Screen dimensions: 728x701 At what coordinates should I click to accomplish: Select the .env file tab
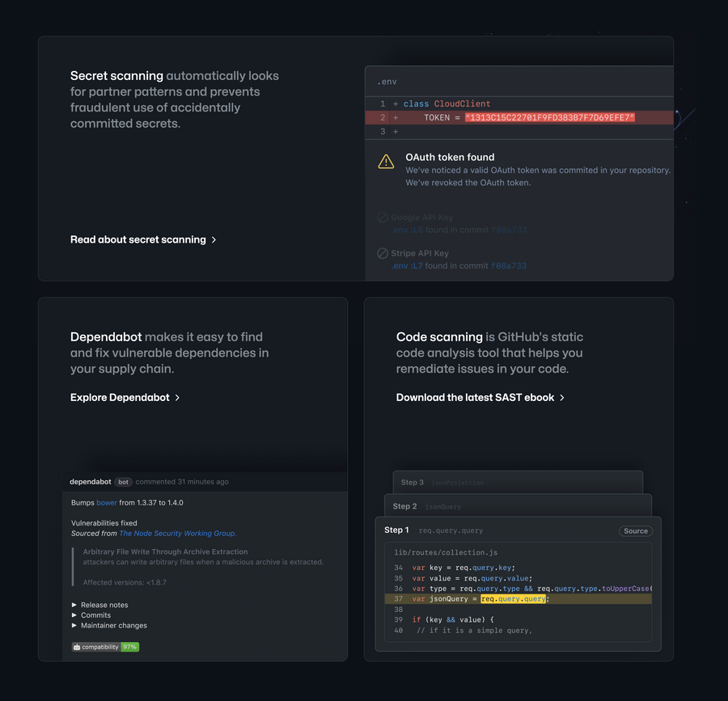387,81
